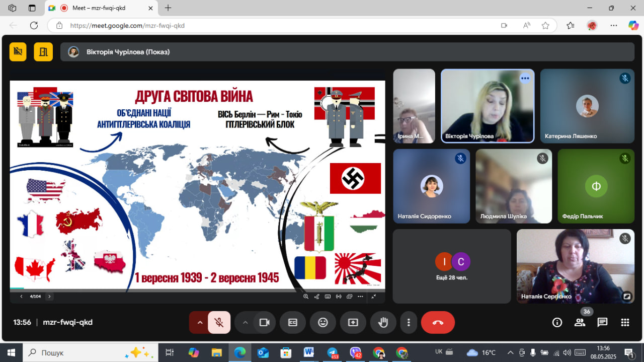Click muted mic icon on Катерина Ляшенко
The width and height of the screenshot is (644, 362).
(625, 78)
